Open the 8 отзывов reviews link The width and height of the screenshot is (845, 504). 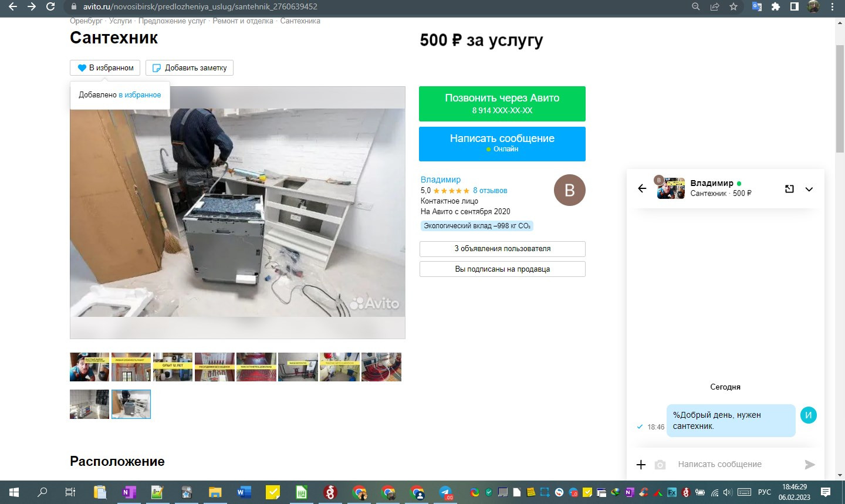(x=490, y=190)
